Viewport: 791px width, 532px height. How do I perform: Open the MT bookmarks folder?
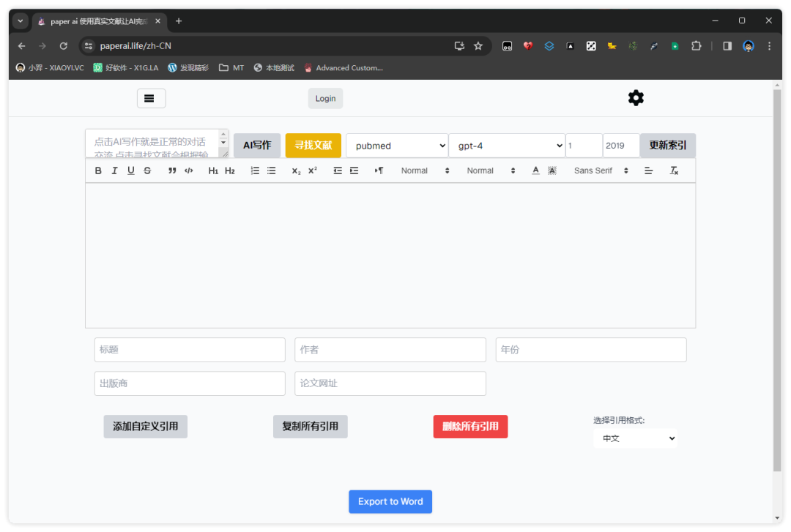pos(231,67)
